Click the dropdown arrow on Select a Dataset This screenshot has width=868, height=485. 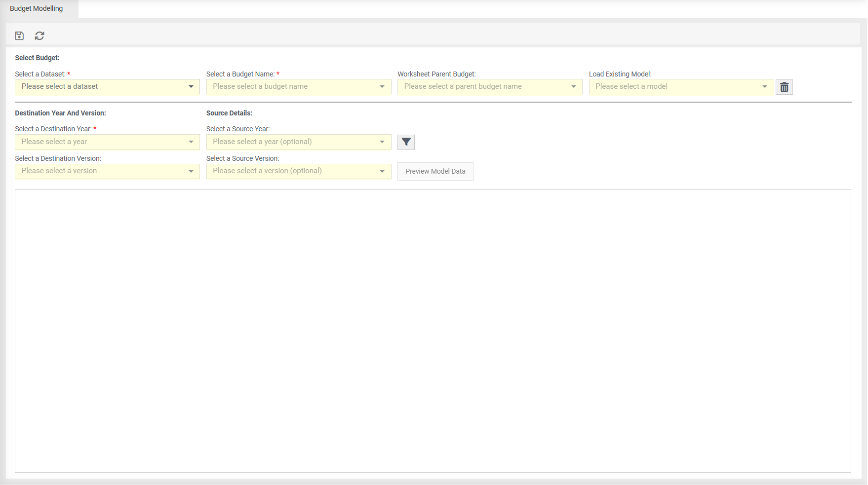(192, 86)
